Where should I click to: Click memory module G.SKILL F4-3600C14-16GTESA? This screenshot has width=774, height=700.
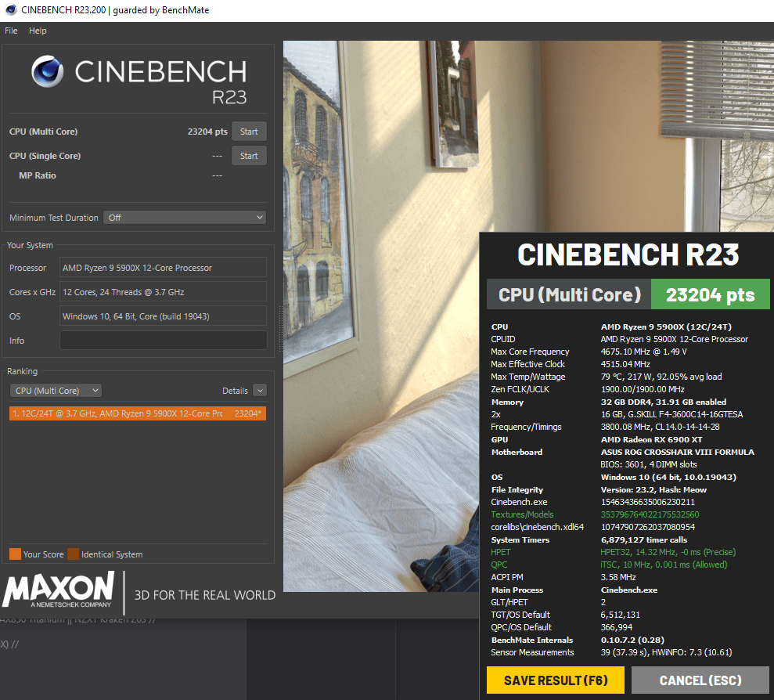(x=671, y=414)
